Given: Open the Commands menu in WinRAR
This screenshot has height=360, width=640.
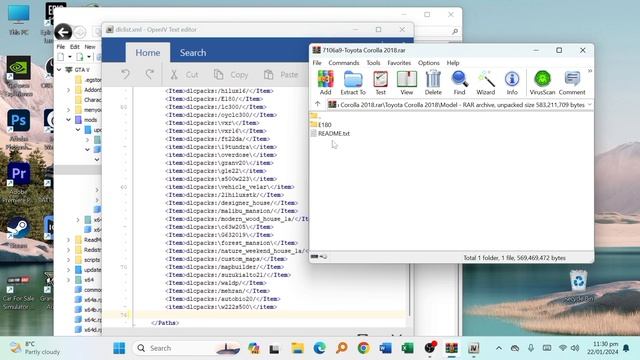Looking at the screenshot, I should point(344,63).
